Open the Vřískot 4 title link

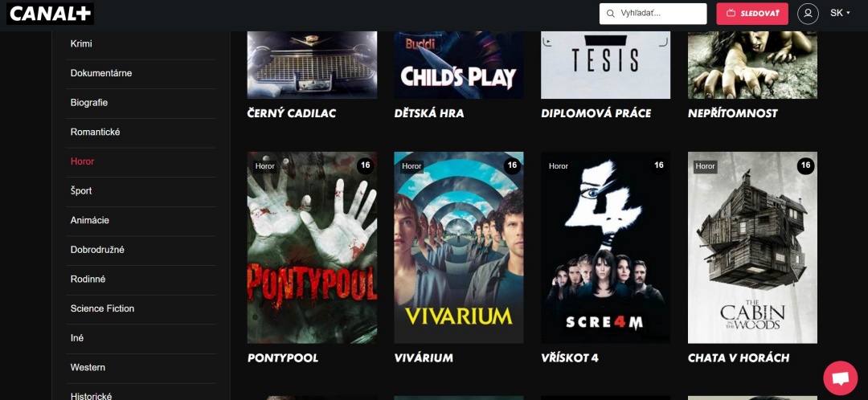click(x=570, y=358)
